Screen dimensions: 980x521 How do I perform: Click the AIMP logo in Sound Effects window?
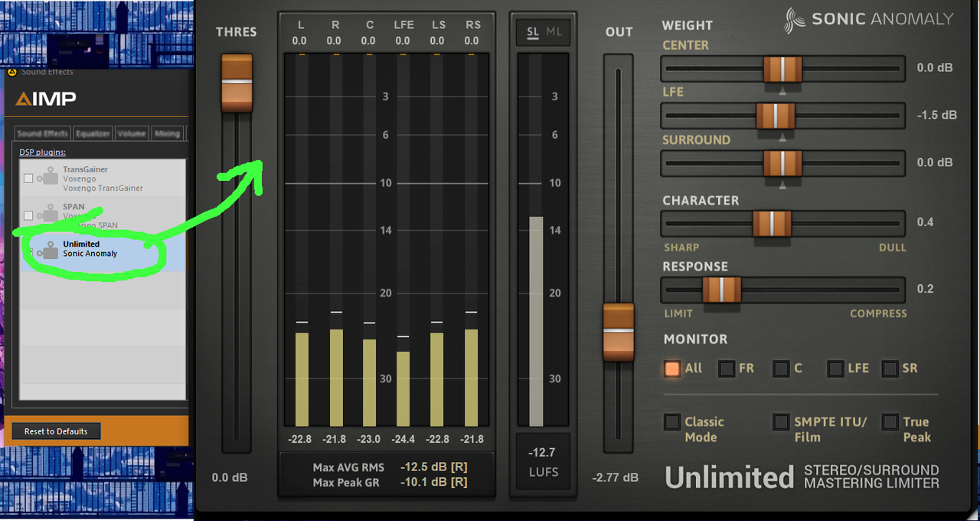tap(46, 98)
